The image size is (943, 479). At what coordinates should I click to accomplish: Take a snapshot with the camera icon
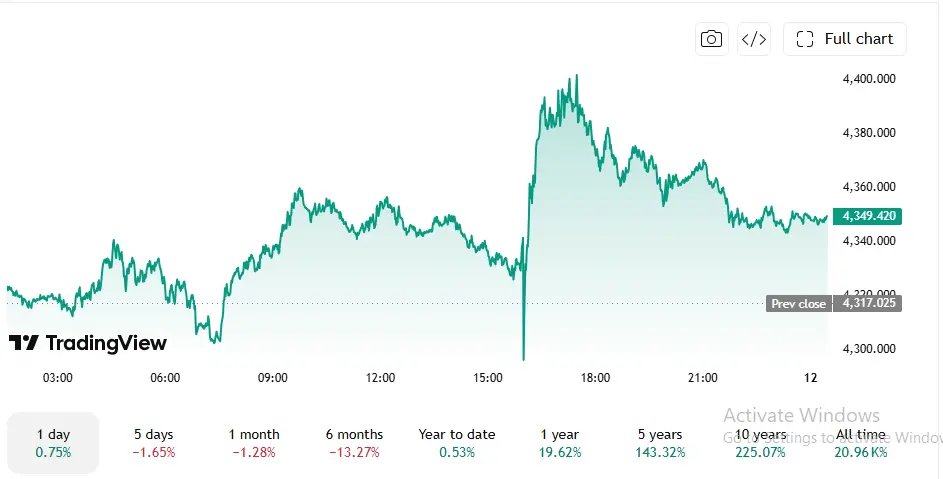711,39
